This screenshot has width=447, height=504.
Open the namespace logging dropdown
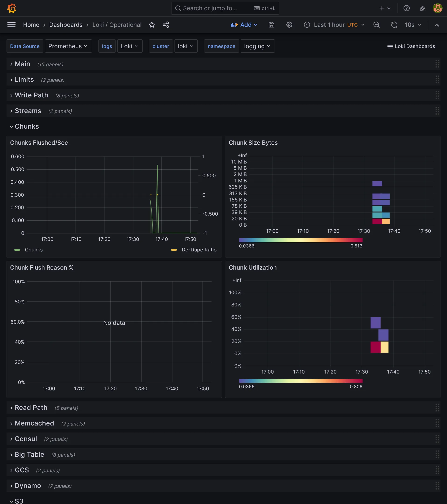click(x=257, y=46)
